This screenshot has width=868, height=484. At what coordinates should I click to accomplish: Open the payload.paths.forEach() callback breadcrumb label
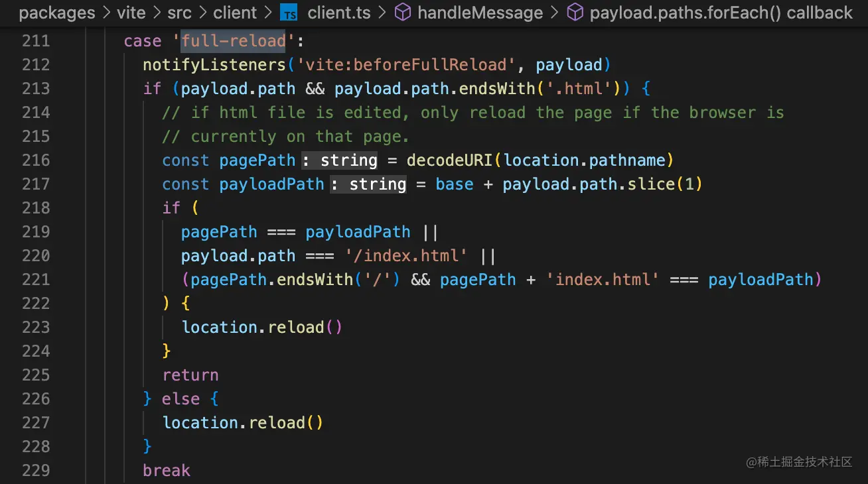pyautogui.click(x=721, y=13)
